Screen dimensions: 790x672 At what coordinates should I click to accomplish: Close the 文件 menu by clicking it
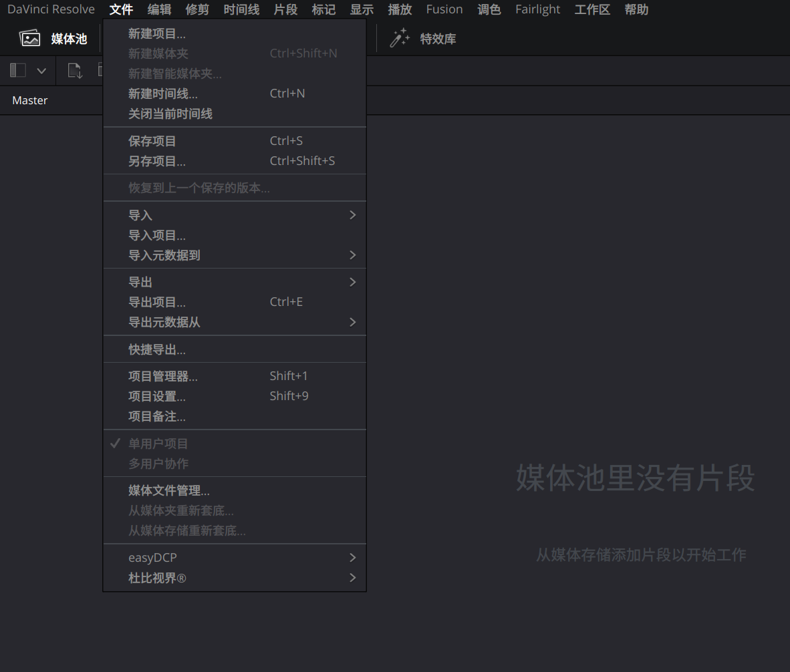(121, 9)
